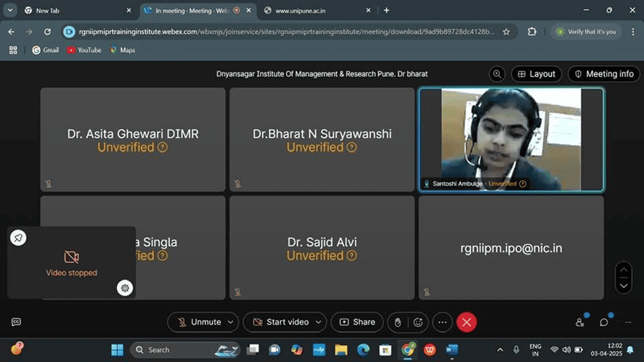Show hidden system tray icons
644x362 pixels.
pos(500,350)
